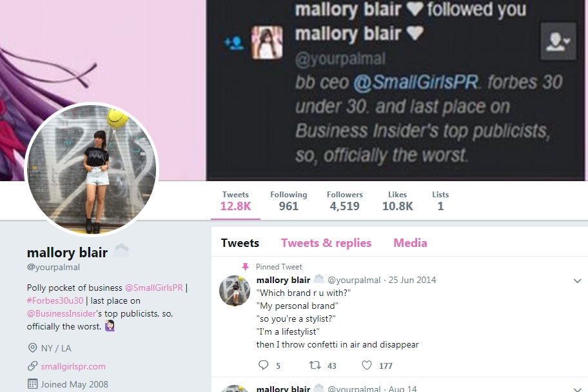Click the location pin icon beside NY / LA
Viewport: 588px width, 392px height.
(33, 348)
